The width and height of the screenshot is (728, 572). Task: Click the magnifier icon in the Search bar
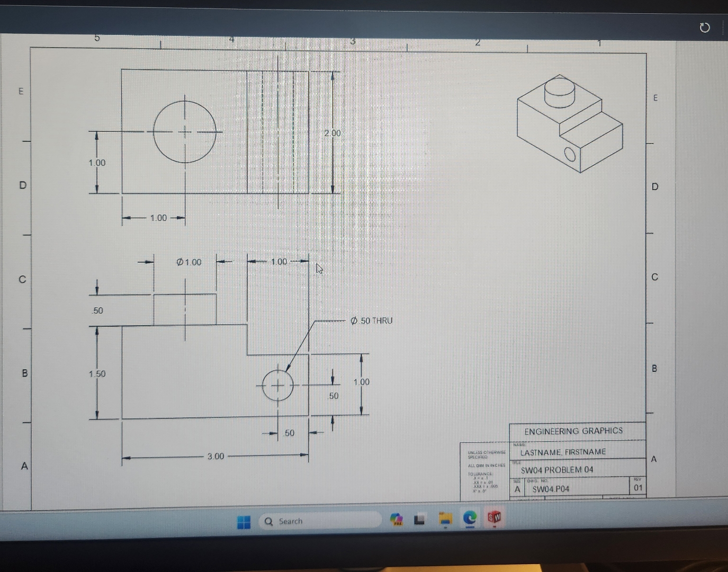coord(269,521)
